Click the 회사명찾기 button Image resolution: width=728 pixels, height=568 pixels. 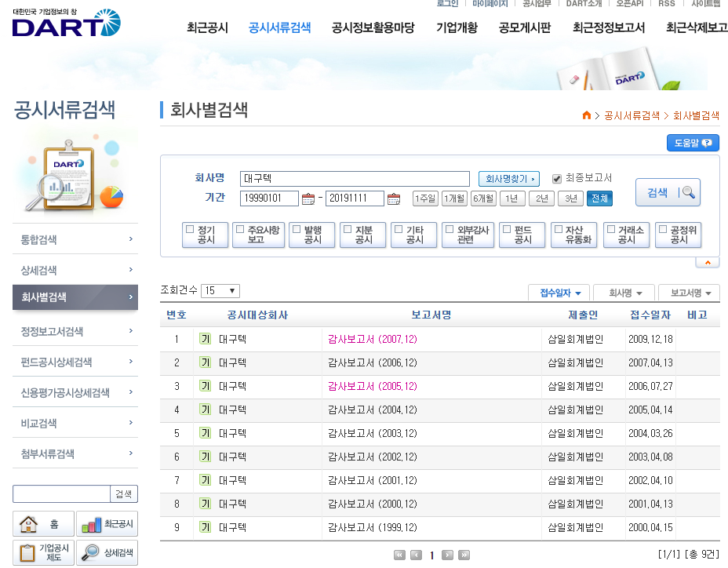click(x=509, y=179)
